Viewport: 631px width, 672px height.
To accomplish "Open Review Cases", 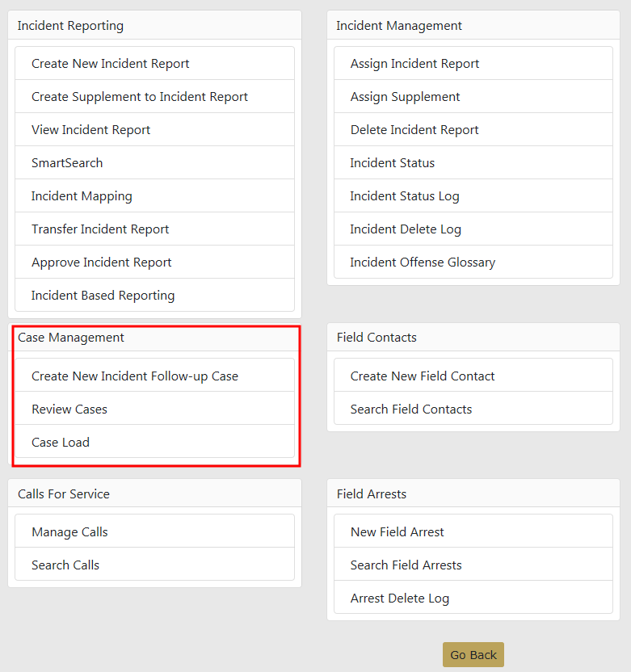I will [x=69, y=409].
